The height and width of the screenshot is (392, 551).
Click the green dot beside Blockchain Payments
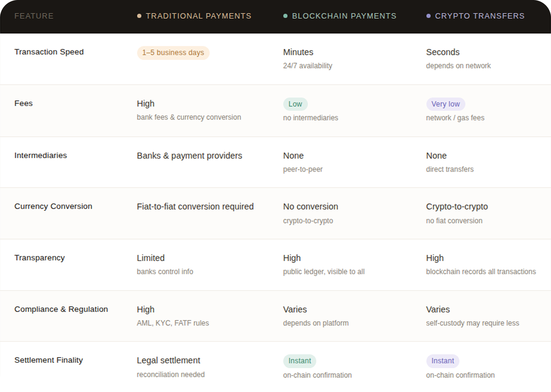tap(285, 16)
